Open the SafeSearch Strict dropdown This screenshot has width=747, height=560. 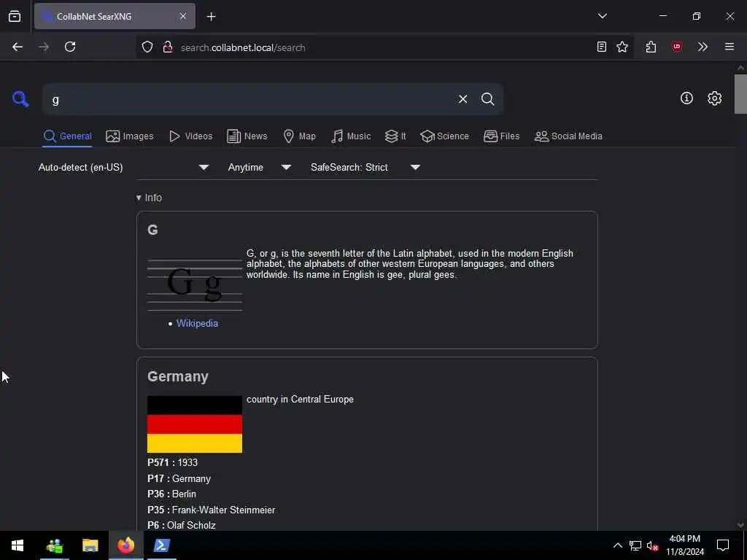tap(365, 167)
